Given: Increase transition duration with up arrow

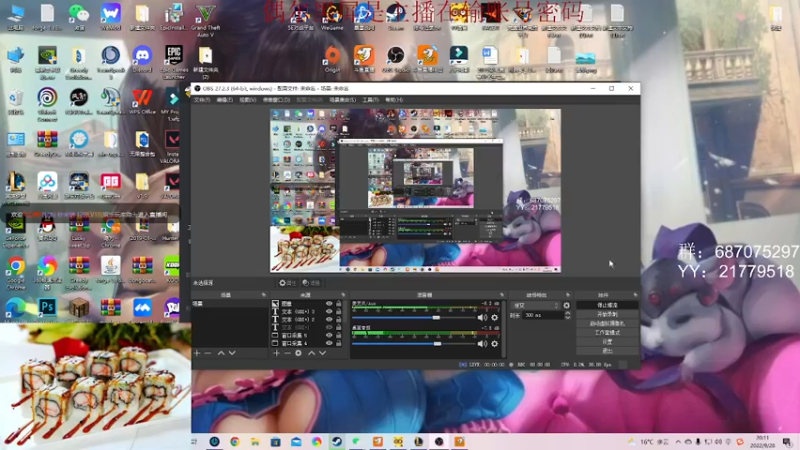Looking at the screenshot, I should (x=568, y=313).
